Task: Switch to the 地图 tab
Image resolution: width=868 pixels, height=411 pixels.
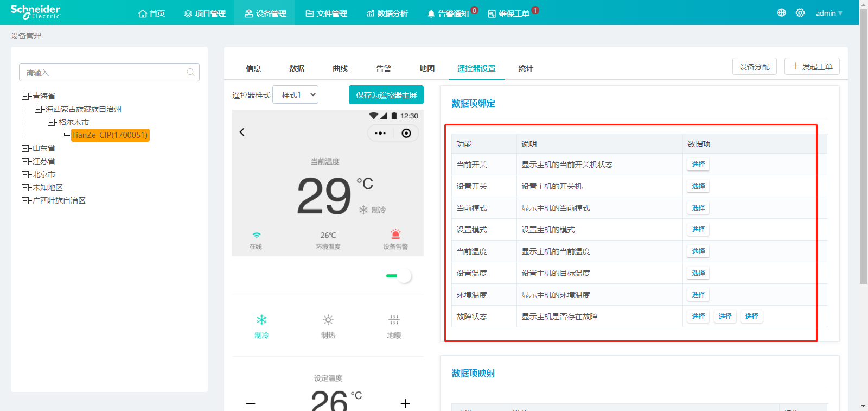Action: click(427, 68)
